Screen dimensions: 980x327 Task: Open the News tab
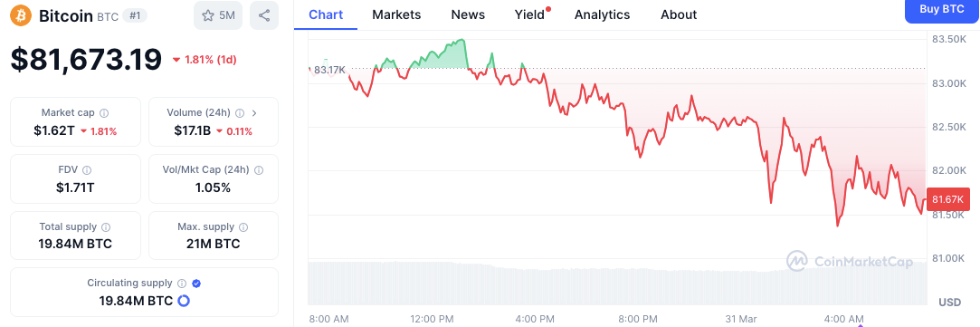click(x=468, y=14)
